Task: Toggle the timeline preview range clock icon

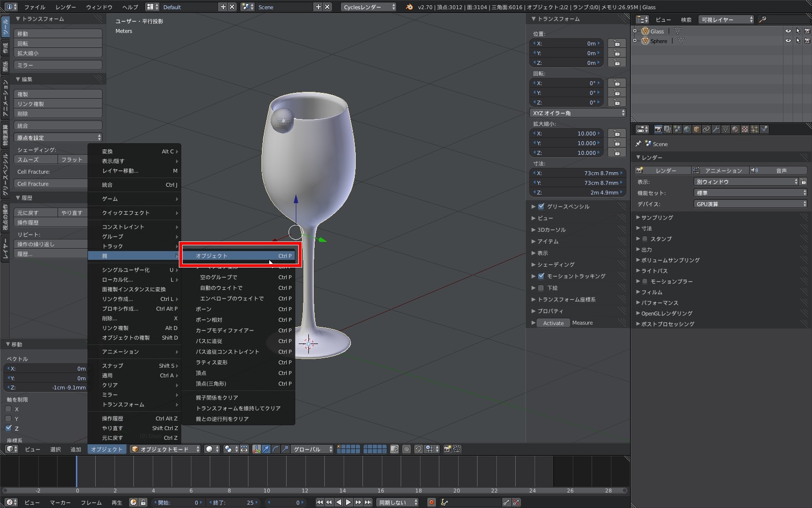Action: pos(133,502)
